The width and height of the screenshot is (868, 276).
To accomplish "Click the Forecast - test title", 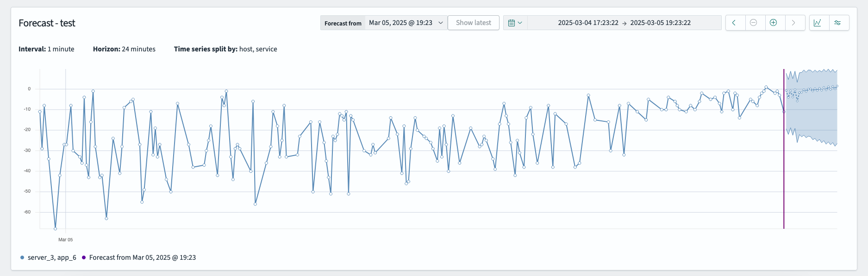I will (x=47, y=23).
